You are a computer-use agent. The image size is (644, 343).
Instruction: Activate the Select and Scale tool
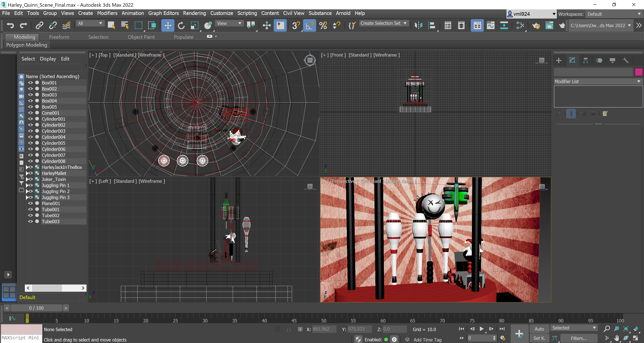(195, 25)
